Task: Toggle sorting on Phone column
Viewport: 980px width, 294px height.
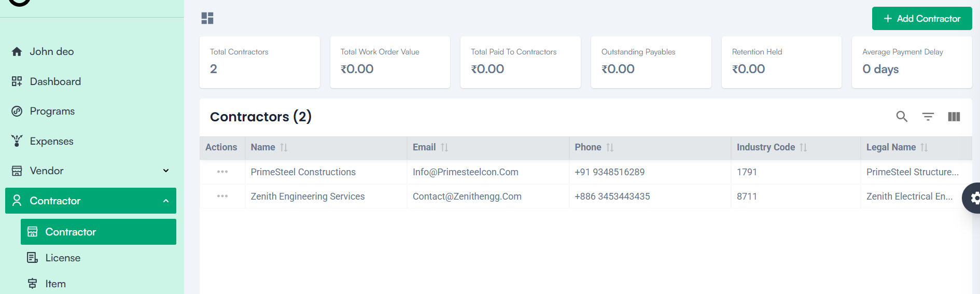Action: point(610,147)
